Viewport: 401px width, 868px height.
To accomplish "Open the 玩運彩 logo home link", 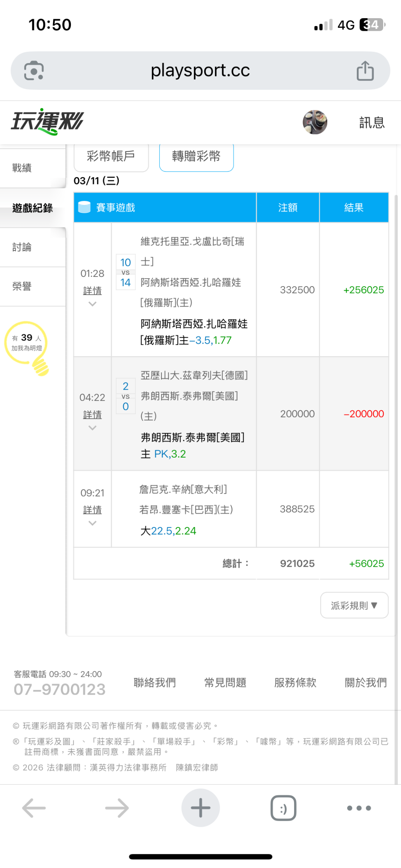I will (x=48, y=121).
